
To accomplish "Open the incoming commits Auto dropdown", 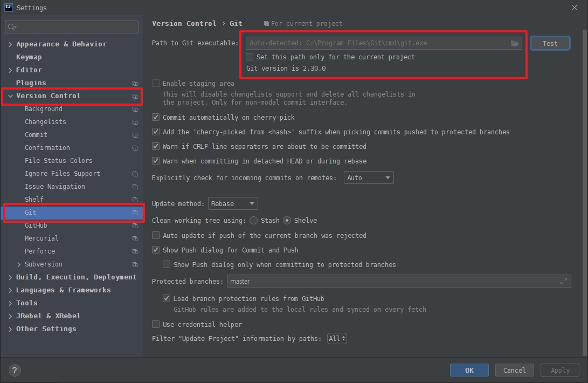I will tap(369, 177).
